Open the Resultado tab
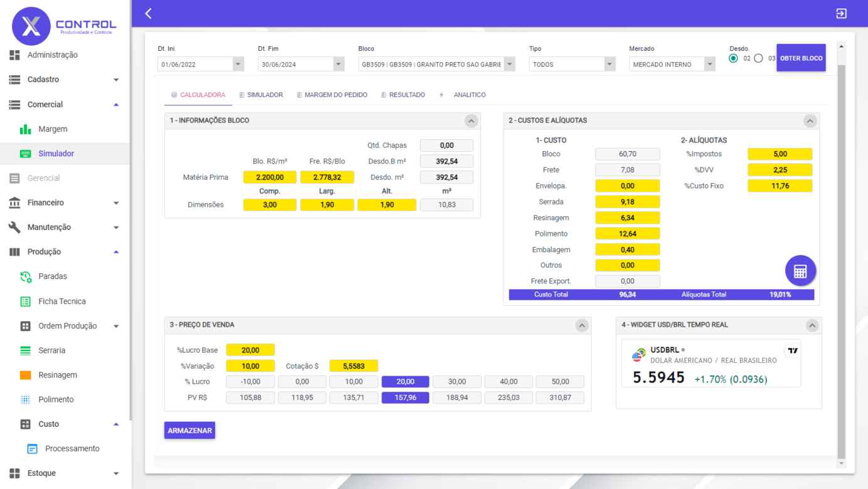Screen dimensions: 868x489 (x=403, y=95)
